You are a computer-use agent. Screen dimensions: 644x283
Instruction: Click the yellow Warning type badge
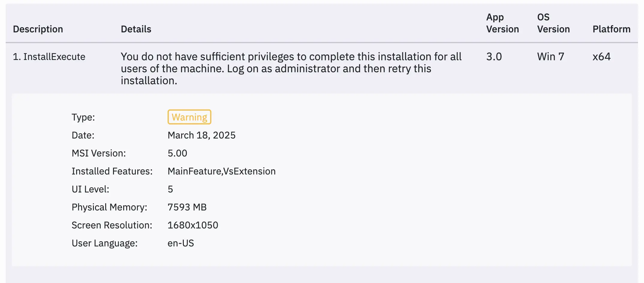click(189, 117)
